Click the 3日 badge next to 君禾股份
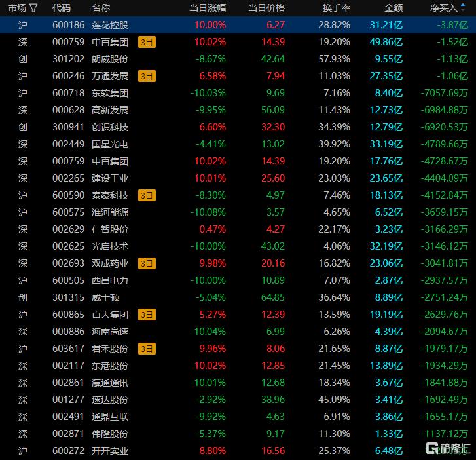476x460 pixels. tap(147, 349)
